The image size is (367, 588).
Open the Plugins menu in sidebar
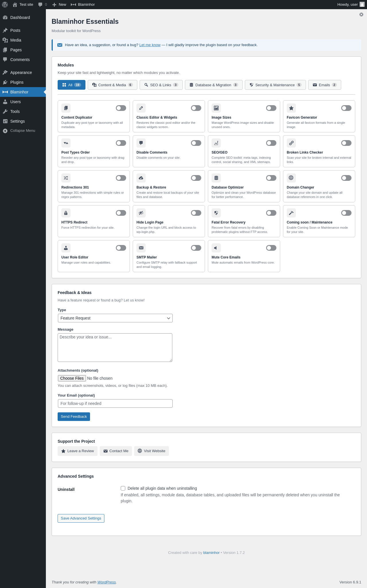tap(17, 82)
